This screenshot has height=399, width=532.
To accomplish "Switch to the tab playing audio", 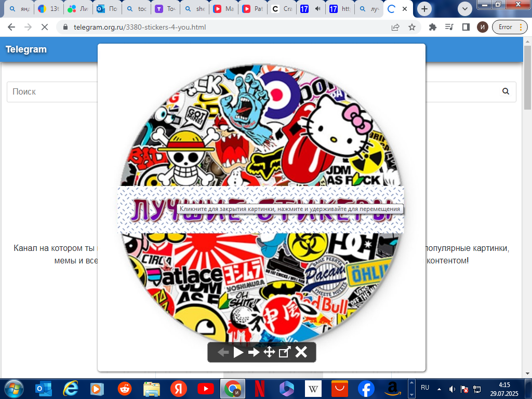I will (311, 9).
